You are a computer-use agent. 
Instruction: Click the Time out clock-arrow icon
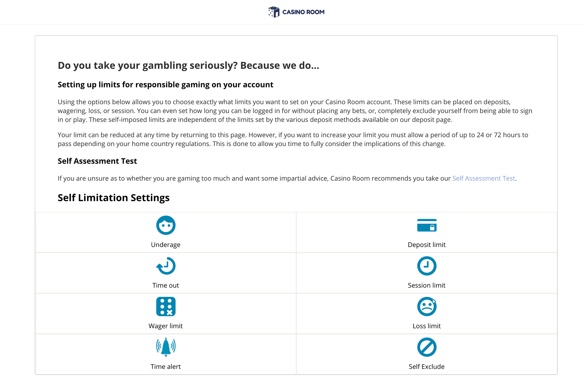(166, 266)
